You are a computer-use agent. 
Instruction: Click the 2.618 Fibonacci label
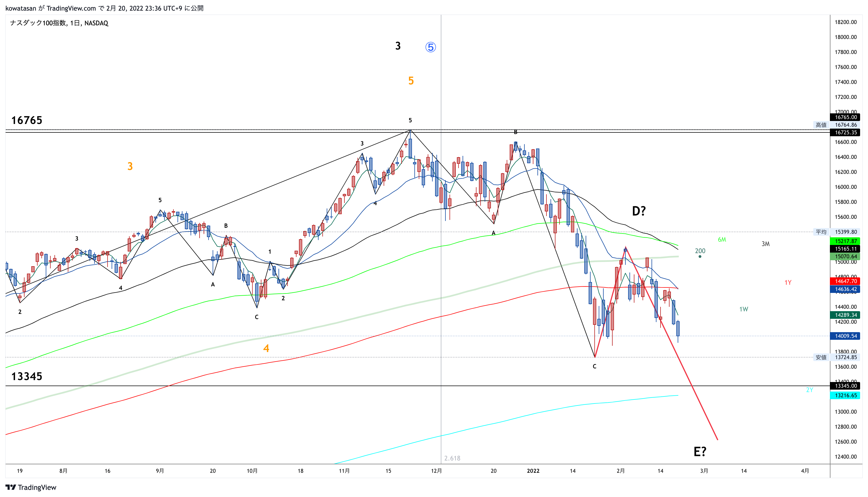452,458
